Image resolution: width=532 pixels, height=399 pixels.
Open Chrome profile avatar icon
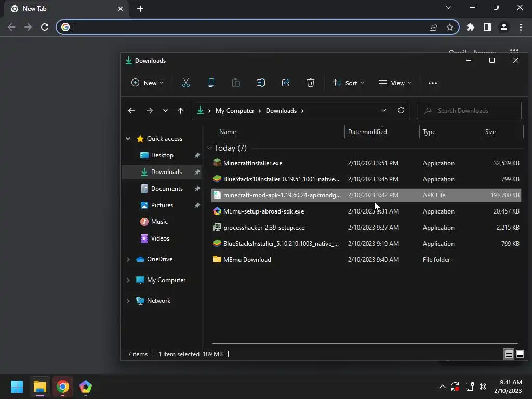pos(504,27)
